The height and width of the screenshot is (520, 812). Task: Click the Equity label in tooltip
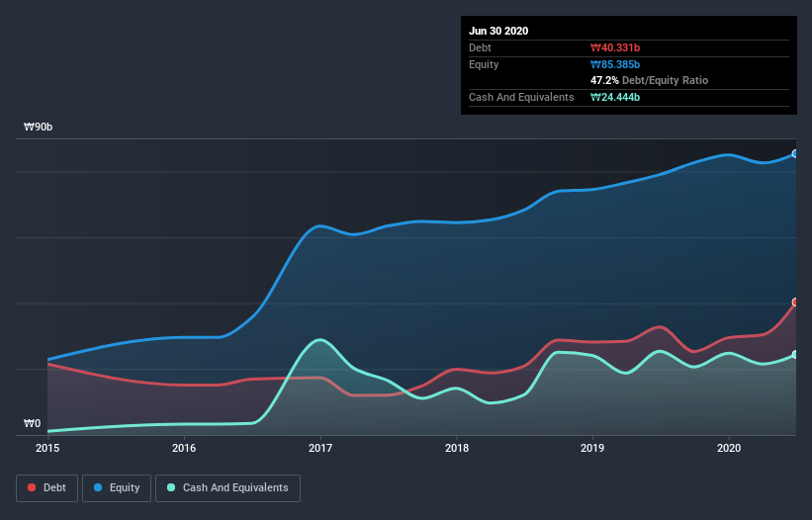(x=484, y=64)
